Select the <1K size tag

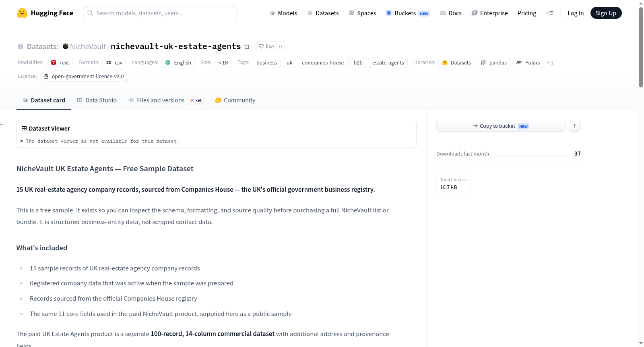tap(223, 62)
